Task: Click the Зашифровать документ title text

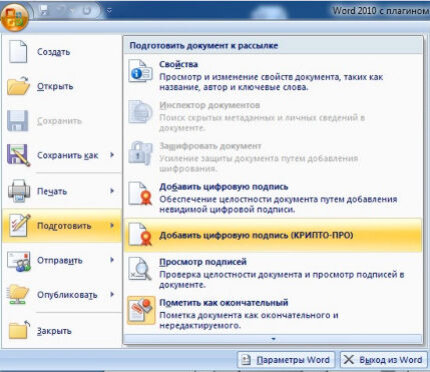Action: 210,146
